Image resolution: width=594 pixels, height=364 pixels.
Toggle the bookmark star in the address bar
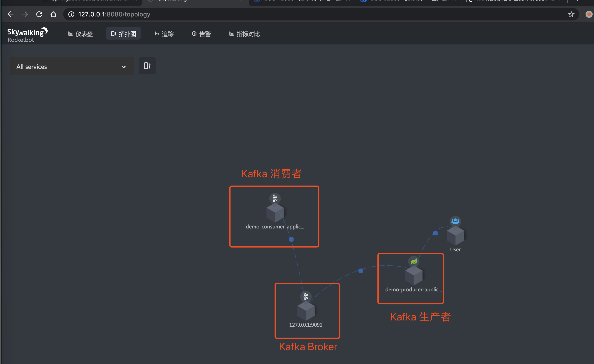[x=571, y=14]
